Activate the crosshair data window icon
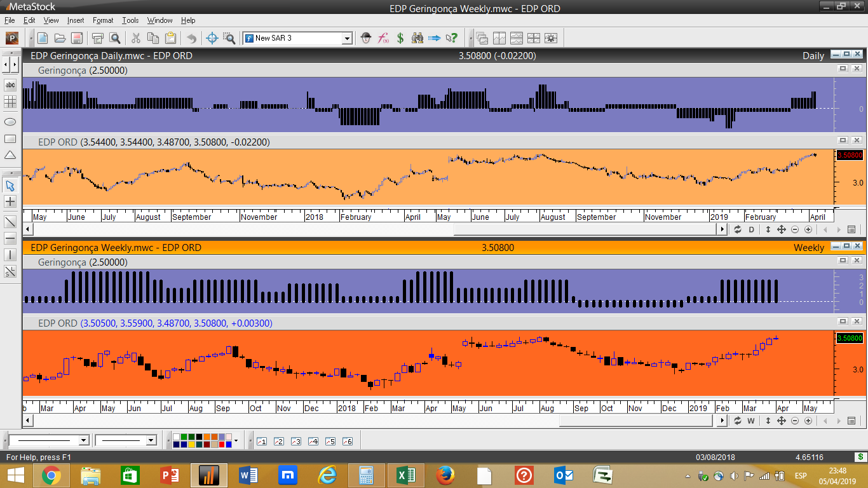868x488 pixels. coord(212,38)
